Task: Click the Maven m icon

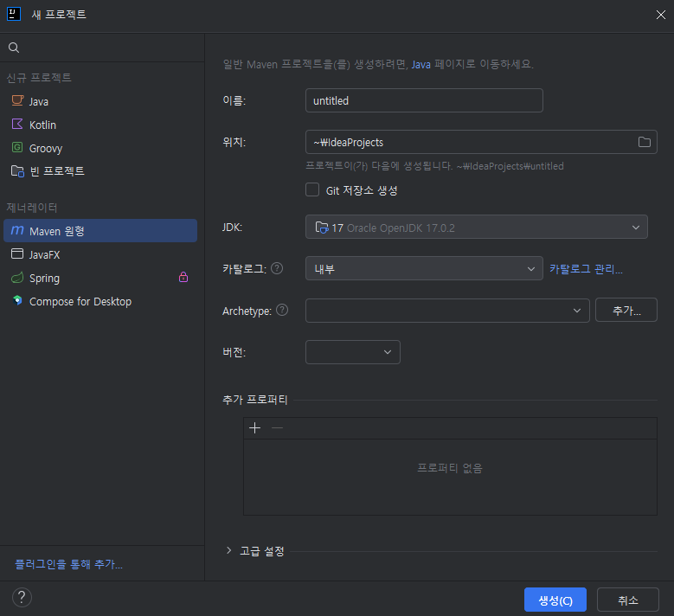Action: coord(17,230)
